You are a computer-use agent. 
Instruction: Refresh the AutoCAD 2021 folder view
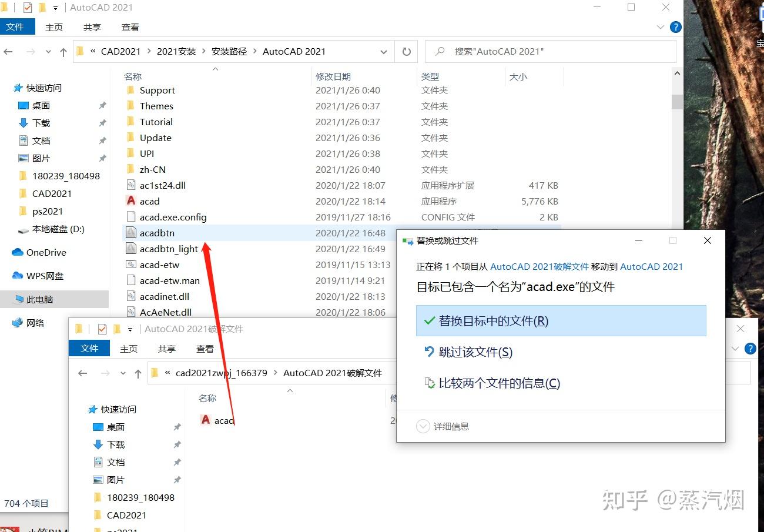(406, 51)
